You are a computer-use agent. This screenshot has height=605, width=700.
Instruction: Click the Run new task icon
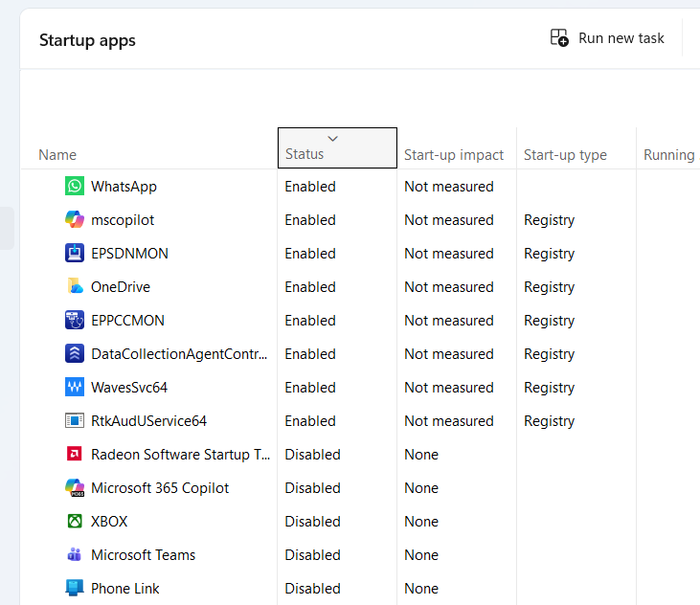[559, 38]
